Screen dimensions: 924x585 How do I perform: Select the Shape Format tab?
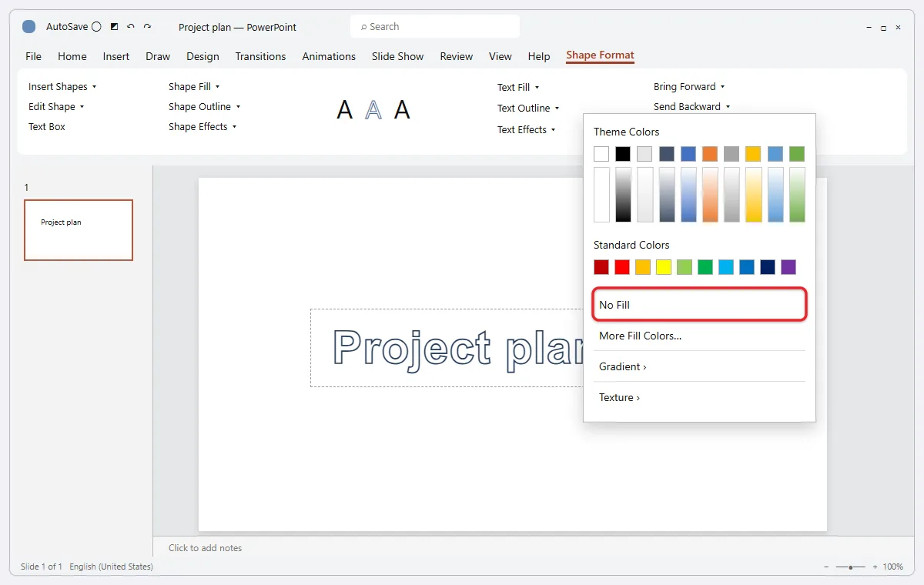pos(600,55)
